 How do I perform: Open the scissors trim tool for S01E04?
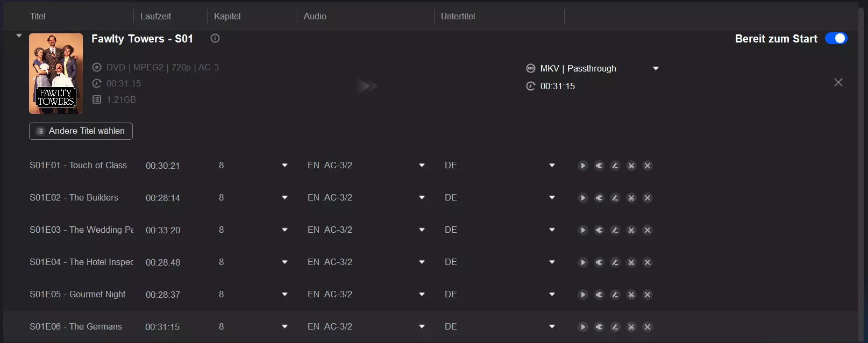coord(631,262)
